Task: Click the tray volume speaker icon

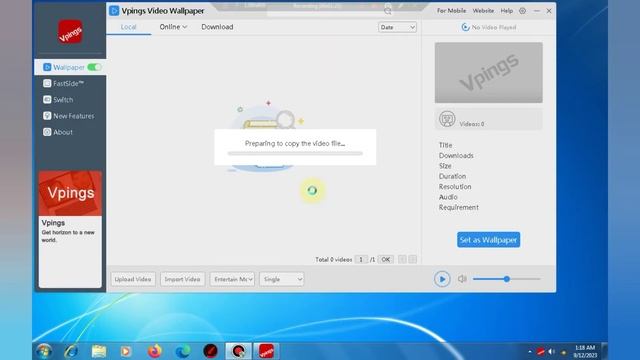Action: coord(552,351)
